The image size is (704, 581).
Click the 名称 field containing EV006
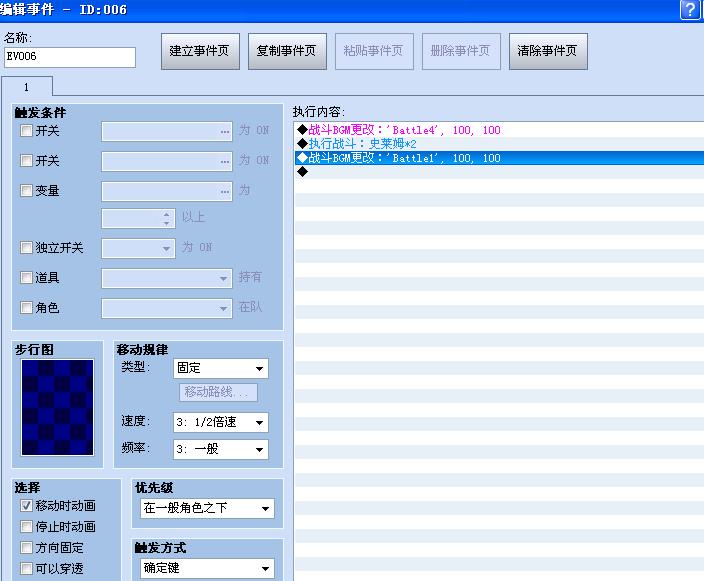70,57
